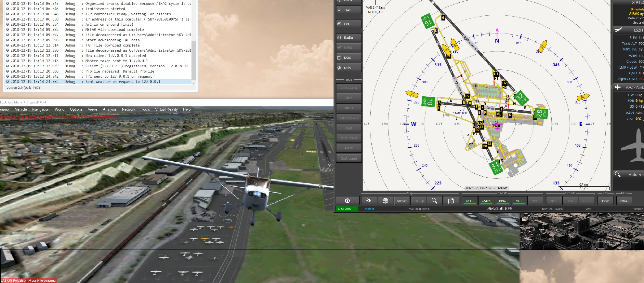Screen dimensions: 644x283
Task: Toggle the ACFT aircraft display
Action: [x=470, y=201]
